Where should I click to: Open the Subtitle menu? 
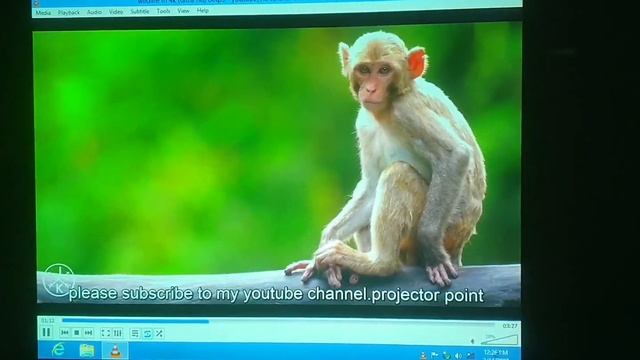coord(140,11)
